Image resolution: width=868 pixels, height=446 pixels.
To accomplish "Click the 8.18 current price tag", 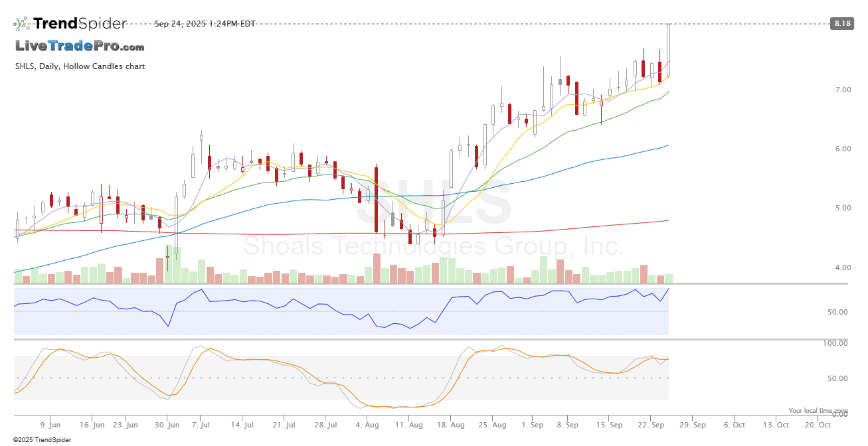I will pyautogui.click(x=841, y=24).
